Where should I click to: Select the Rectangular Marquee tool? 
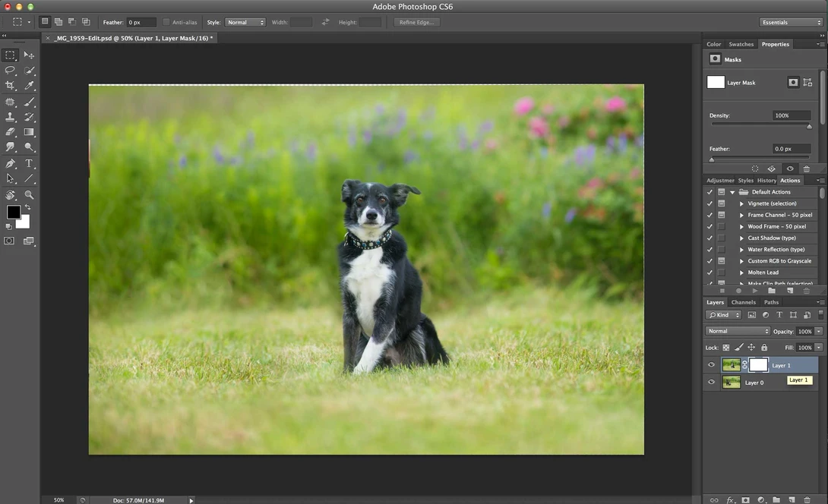point(10,55)
